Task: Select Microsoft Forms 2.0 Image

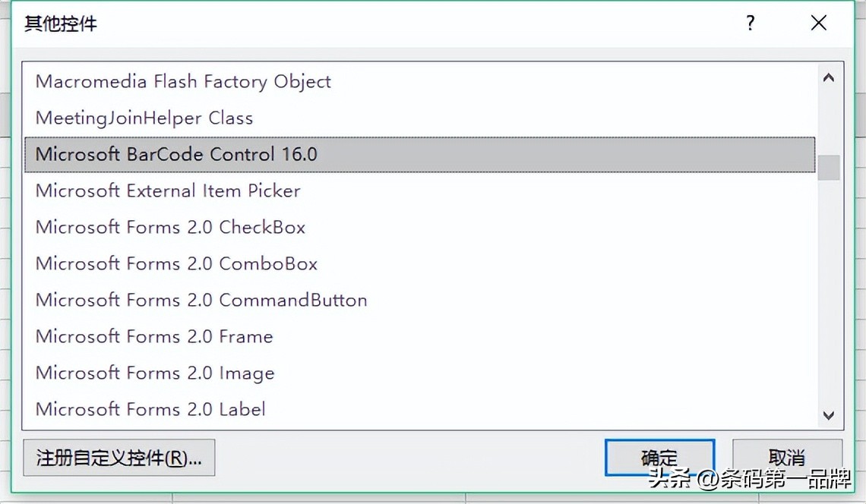Action: pos(155,373)
